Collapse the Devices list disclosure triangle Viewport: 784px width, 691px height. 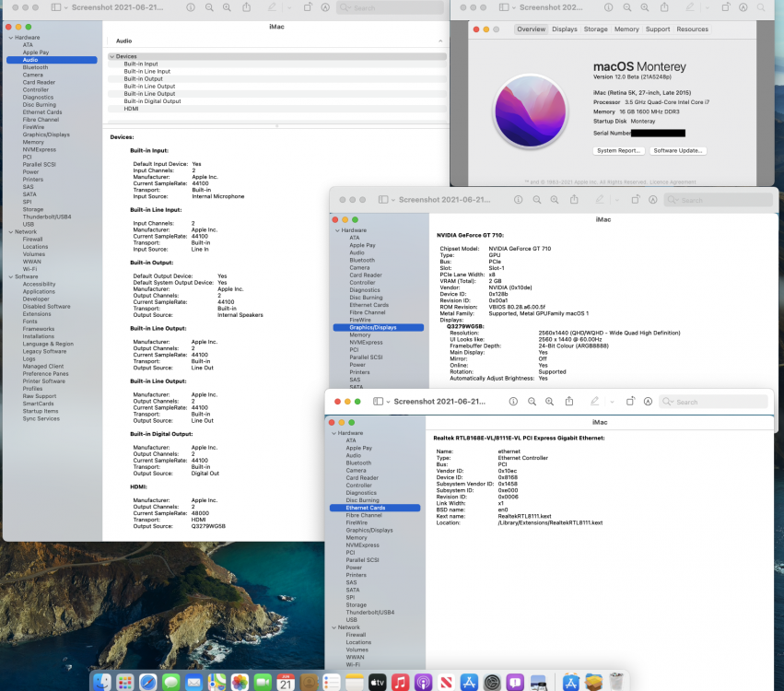click(x=112, y=56)
